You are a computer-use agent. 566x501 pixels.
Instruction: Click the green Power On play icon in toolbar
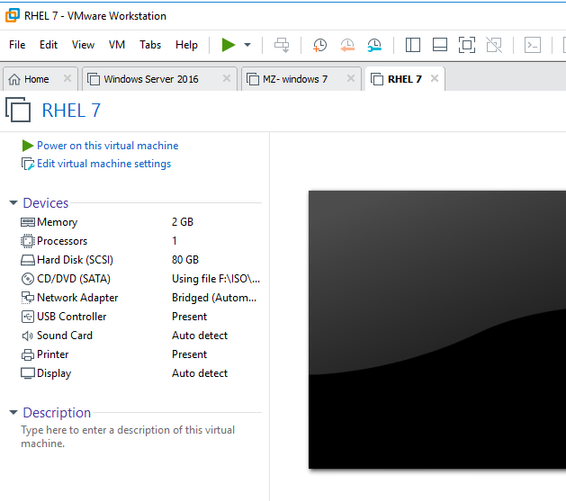coord(228,45)
